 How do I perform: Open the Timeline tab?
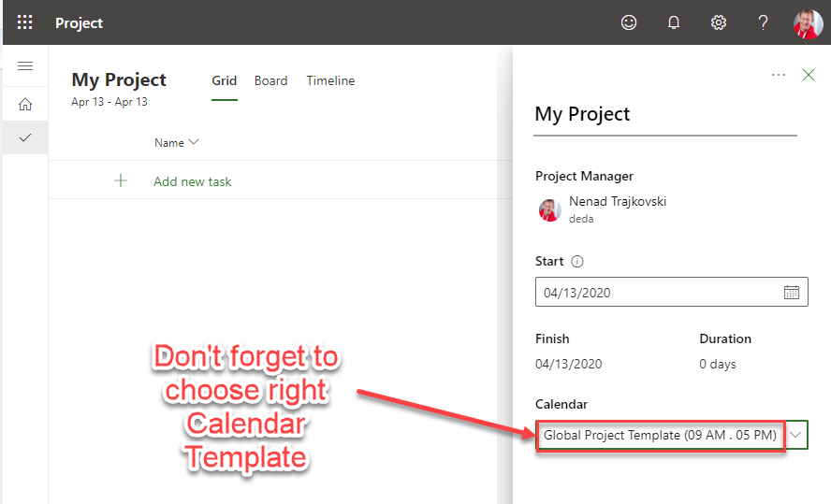pos(330,81)
